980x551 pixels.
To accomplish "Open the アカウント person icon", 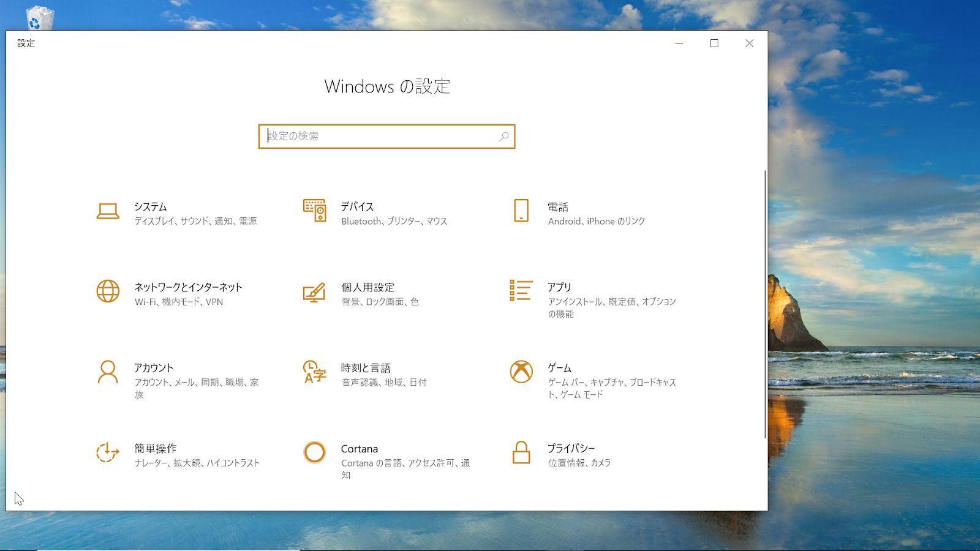I will click(108, 372).
